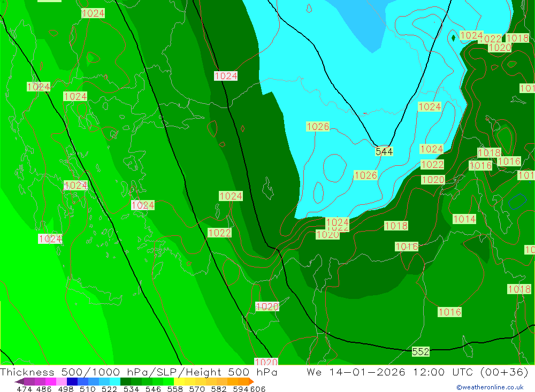Open the weatheronline.co.uk copyright link
Image resolution: width=535 pixels, height=392 pixels.
coord(490,387)
